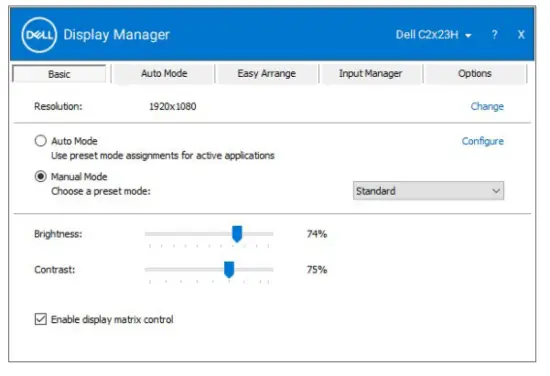The image size is (550, 376).
Task: Click the 'Choose a preset mode:' label
Action: pyautogui.click(x=101, y=191)
